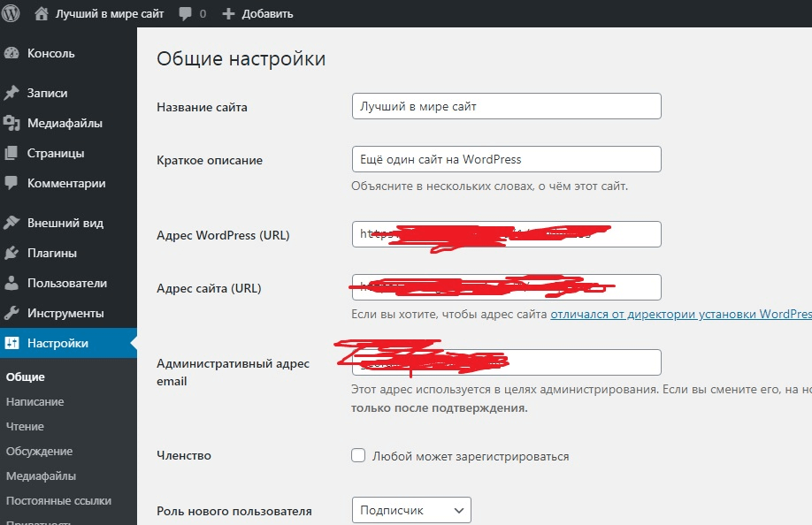
Task: Click the Медиафайлы media icon
Action: click(x=11, y=123)
